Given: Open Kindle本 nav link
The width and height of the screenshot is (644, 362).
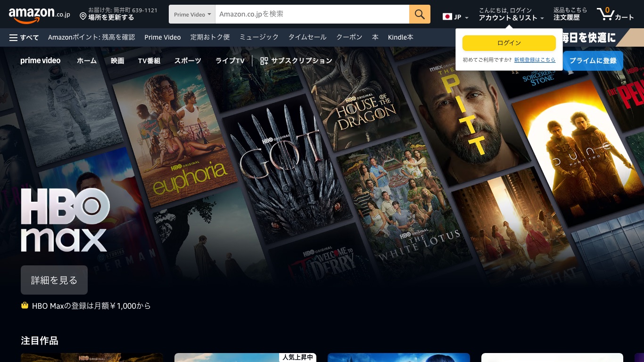Looking at the screenshot, I should coord(401,37).
